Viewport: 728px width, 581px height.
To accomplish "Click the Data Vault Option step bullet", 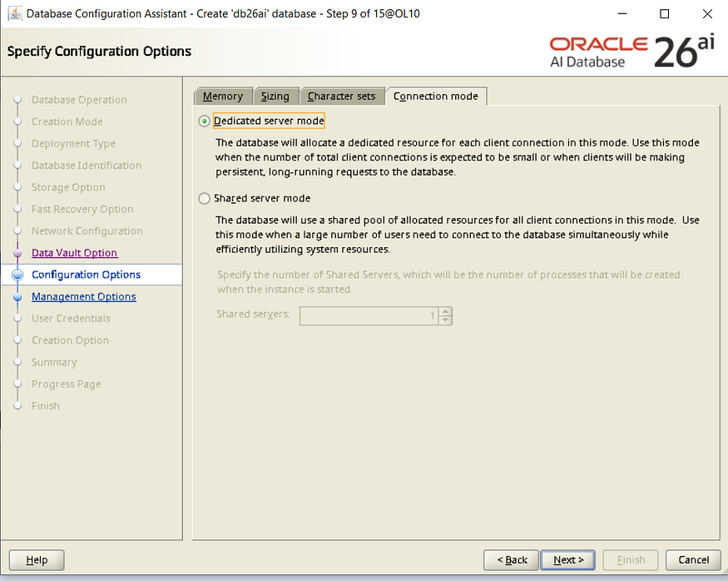I will coord(17,253).
